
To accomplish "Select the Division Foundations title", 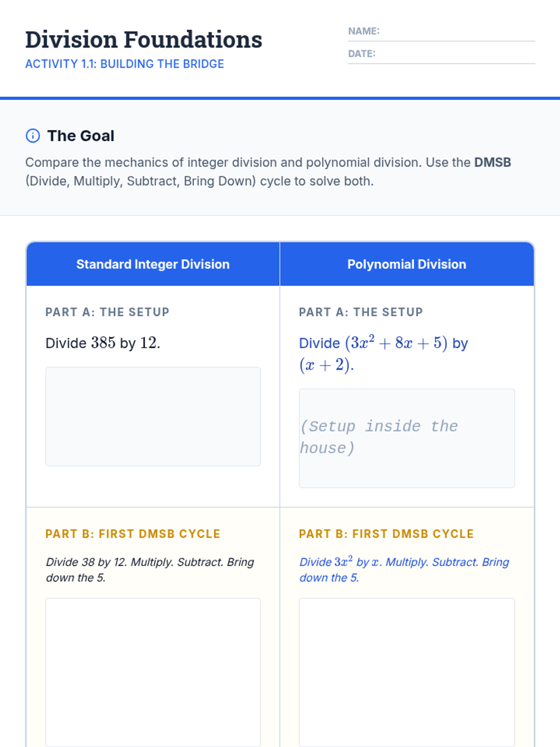I will pyautogui.click(x=144, y=40).
